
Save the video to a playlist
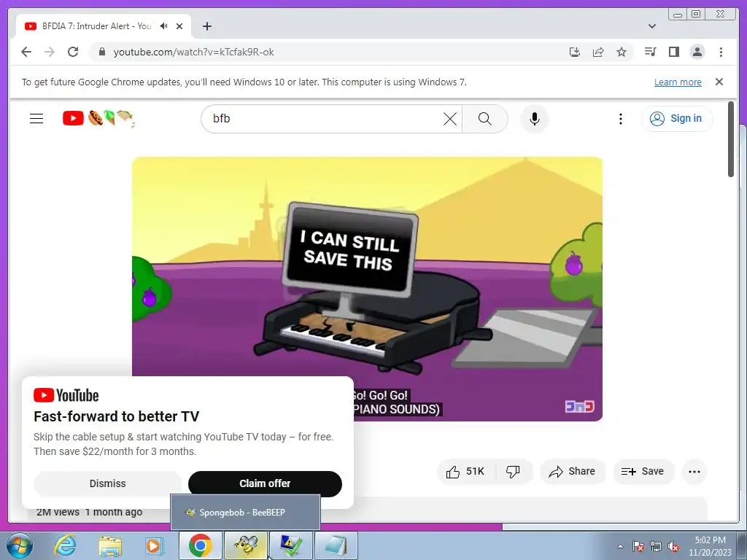point(643,472)
